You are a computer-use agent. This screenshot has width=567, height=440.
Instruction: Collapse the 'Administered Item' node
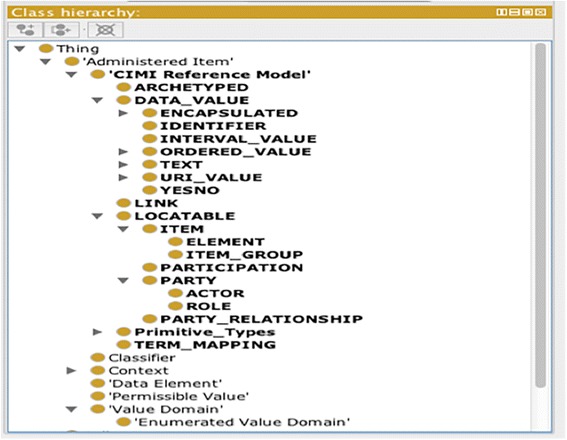click(46, 61)
